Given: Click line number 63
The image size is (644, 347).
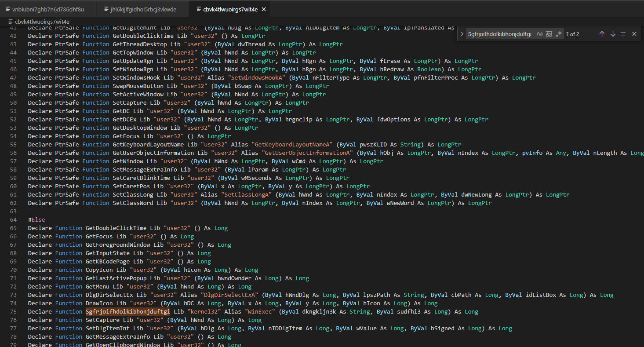Looking at the screenshot, I should (x=13, y=211).
